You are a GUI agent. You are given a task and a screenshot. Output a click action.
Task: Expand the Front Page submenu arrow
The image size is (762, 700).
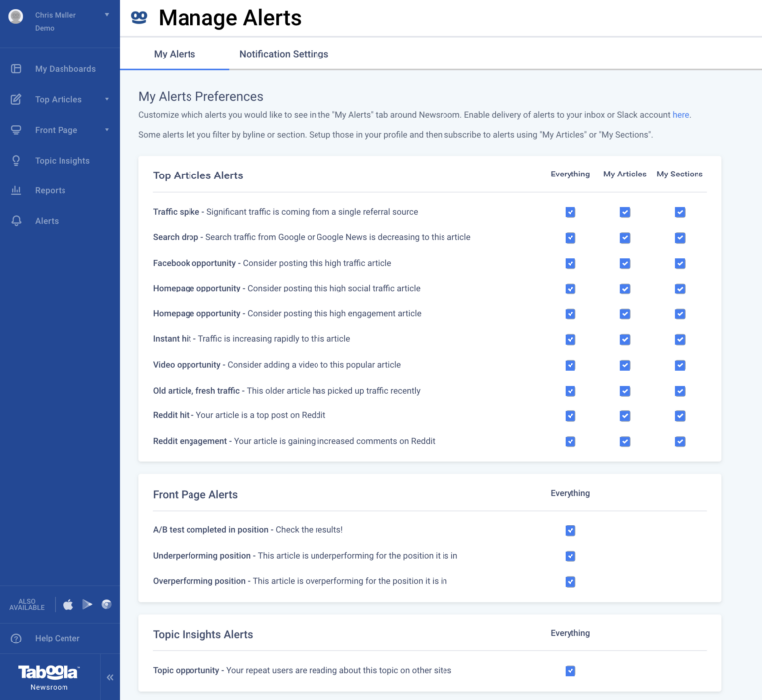(x=107, y=130)
